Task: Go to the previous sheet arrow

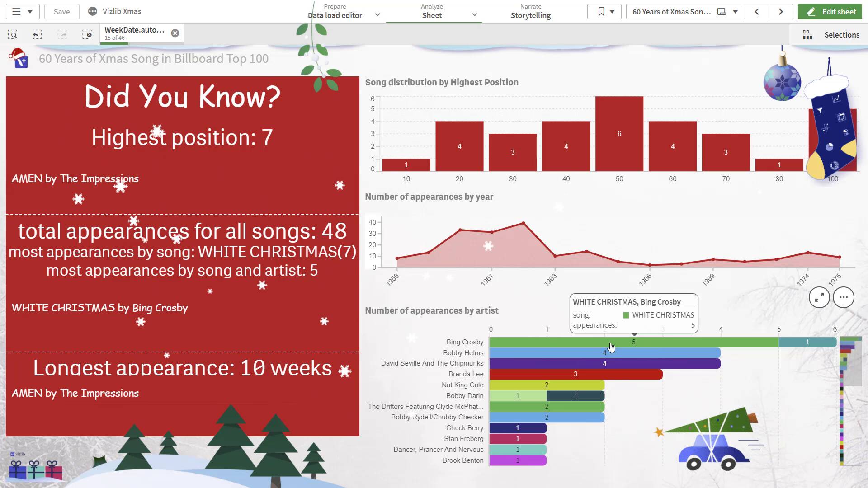Action: (757, 12)
